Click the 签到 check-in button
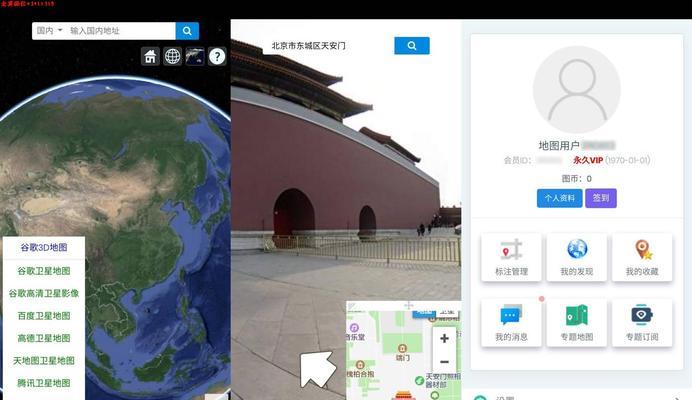Screen dimensions: 692x400 pos(601,198)
